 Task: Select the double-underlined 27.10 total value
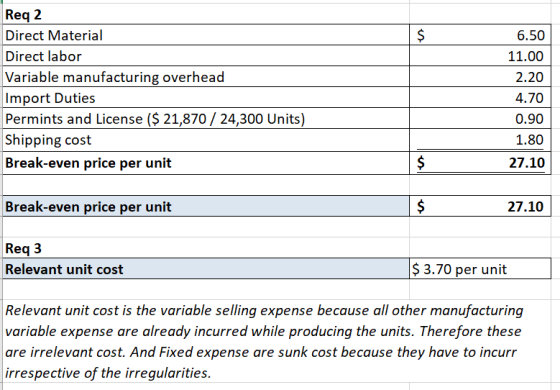(480, 163)
